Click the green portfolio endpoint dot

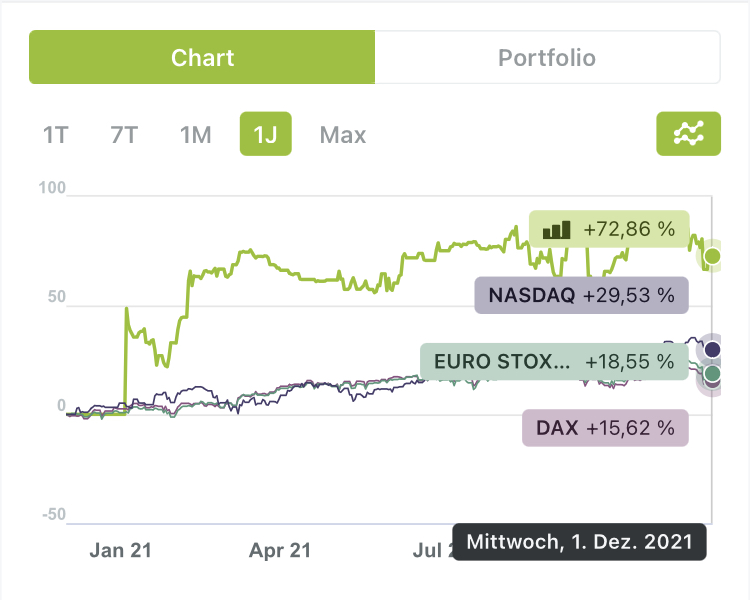point(712,257)
